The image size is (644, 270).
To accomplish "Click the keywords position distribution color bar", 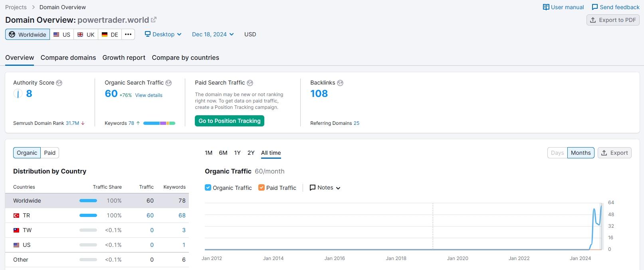I will 159,123.
